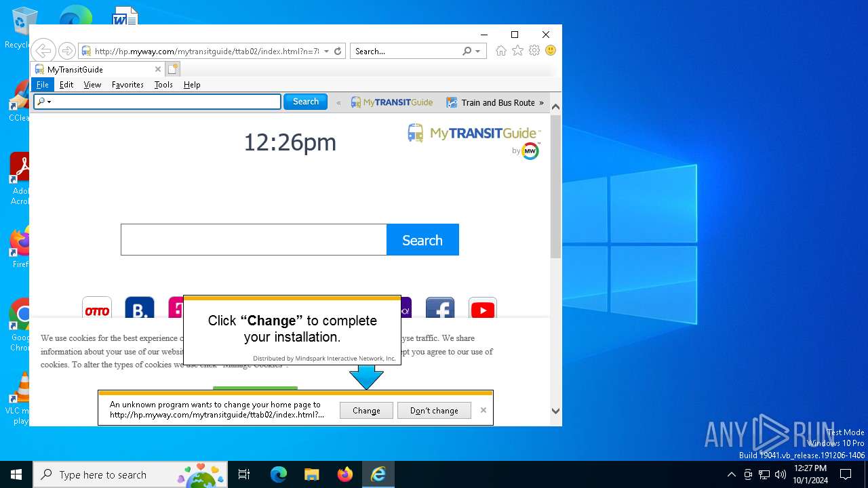
Task: Open a new tab with the blank tab button
Action: pyautogui.click(x=173, y=69)
